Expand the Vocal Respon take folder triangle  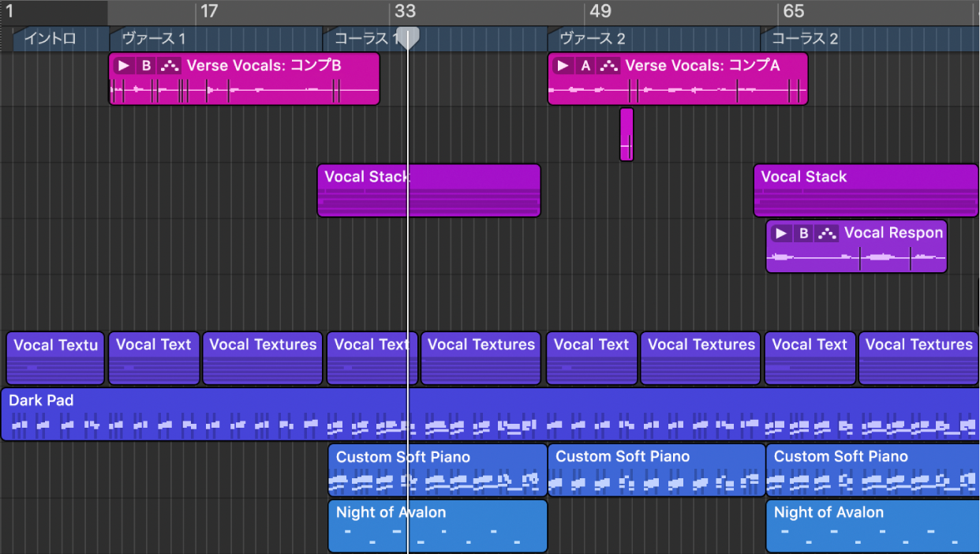click(780, 233)
